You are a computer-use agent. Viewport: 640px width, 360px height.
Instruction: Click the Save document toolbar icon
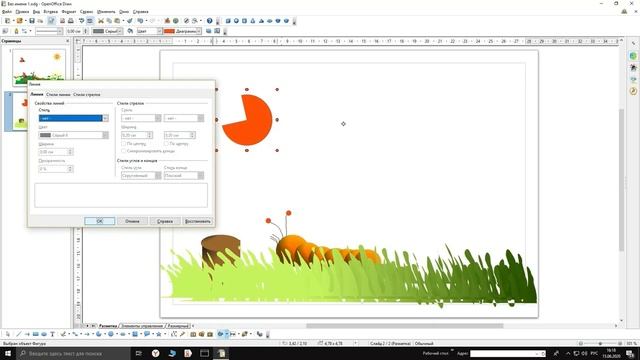click(32, 21)
